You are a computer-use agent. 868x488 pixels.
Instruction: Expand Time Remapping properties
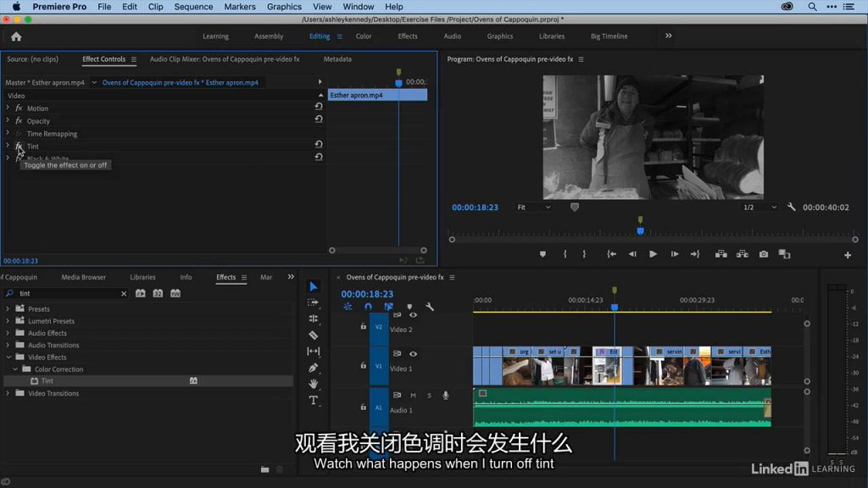click(8, 133)
